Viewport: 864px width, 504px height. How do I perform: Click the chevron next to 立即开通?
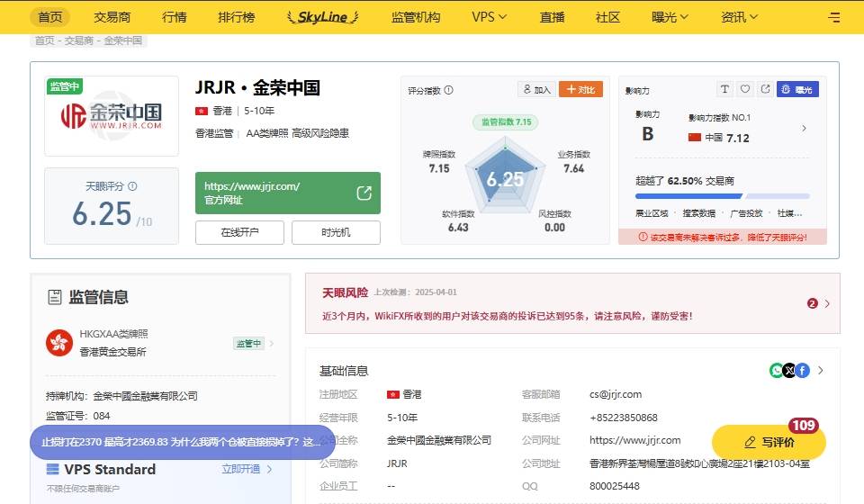pyautogui.click(x=269, y=469)
